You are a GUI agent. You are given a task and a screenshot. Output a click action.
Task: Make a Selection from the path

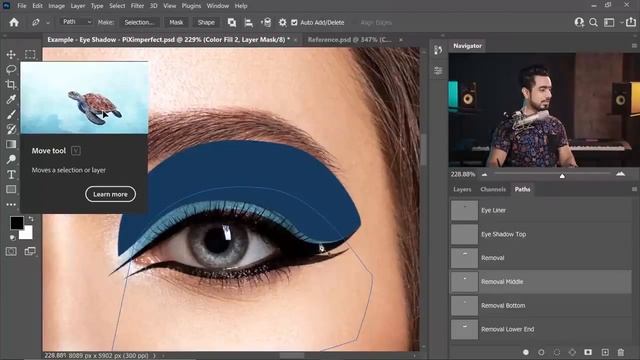pos(139,22)
